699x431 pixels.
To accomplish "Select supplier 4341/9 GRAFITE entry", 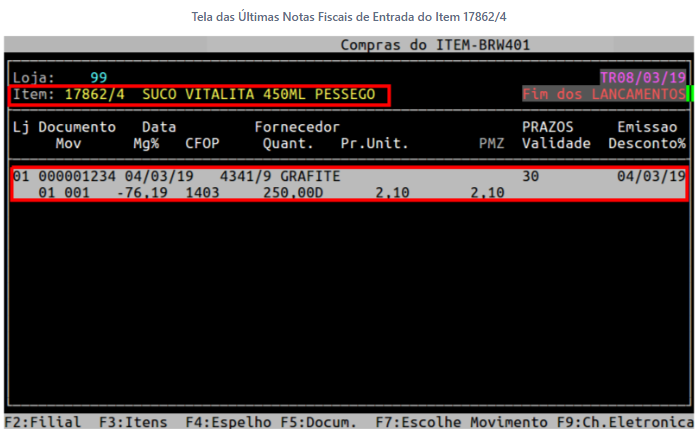I will 280,176.
